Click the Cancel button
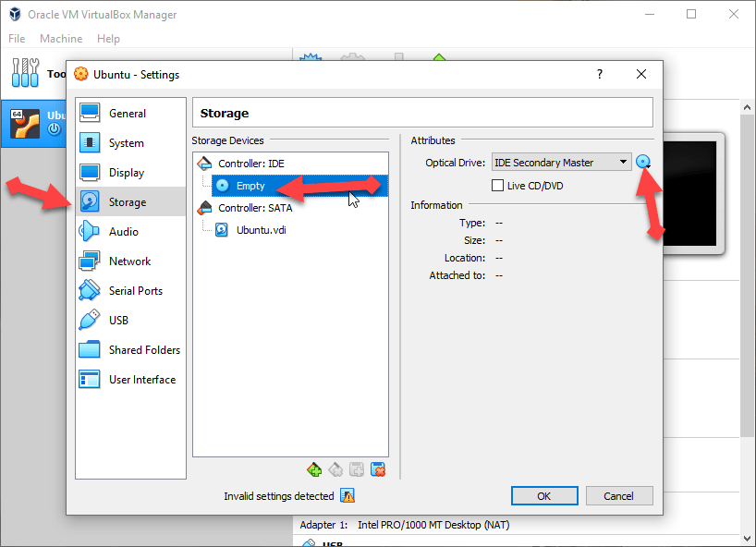The width and height of the screenshot is (756, 547). pyautogui.click(x=618, y=496)
